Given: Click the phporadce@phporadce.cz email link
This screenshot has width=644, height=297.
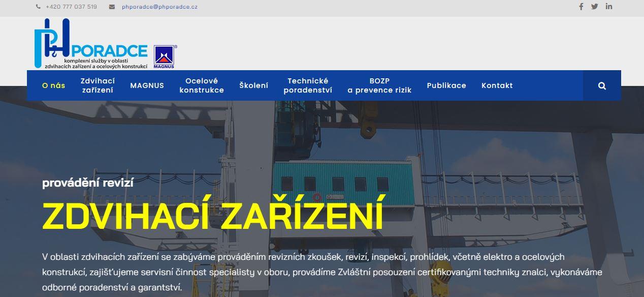Looking at the screenshot, I should point(160,7).
